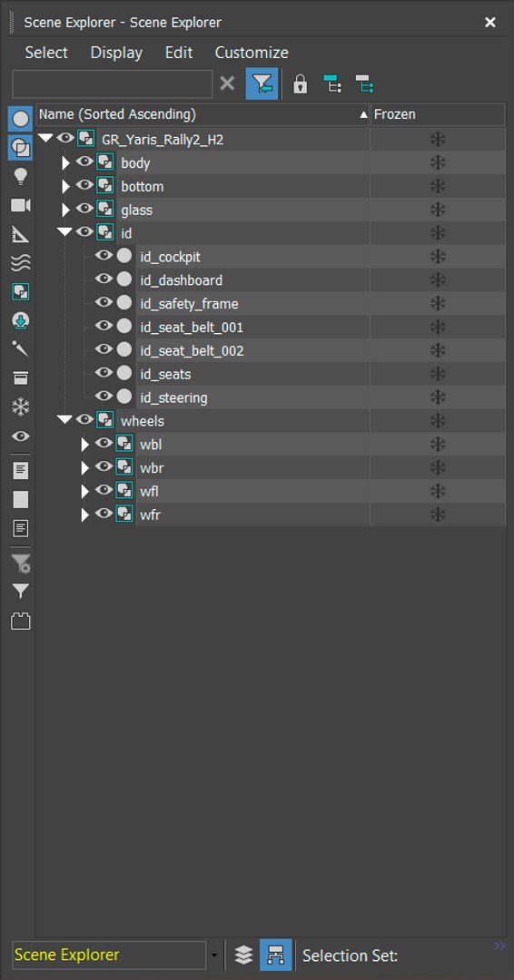This screenshot has height=980, width=514.
Task: Expand the wfl wheel group
Action: tap(85, 492)
